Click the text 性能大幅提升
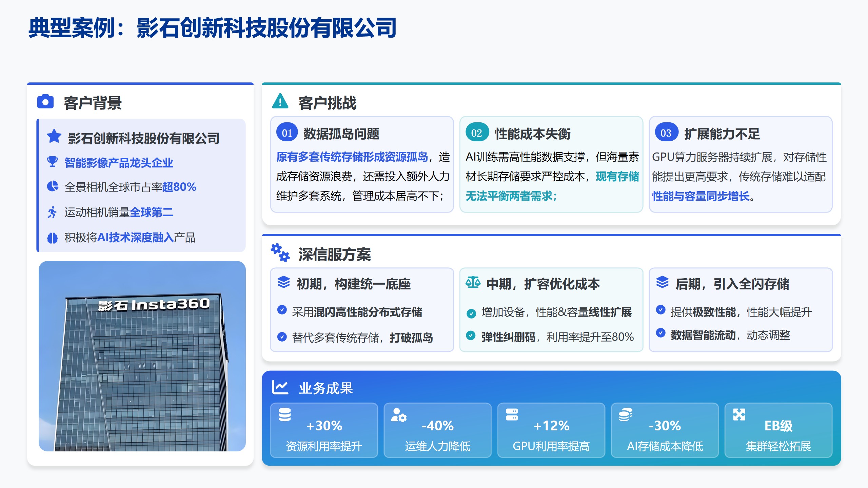Image resolution: width=868 pixels, height=488 pixels. click(x=779, y=312)
